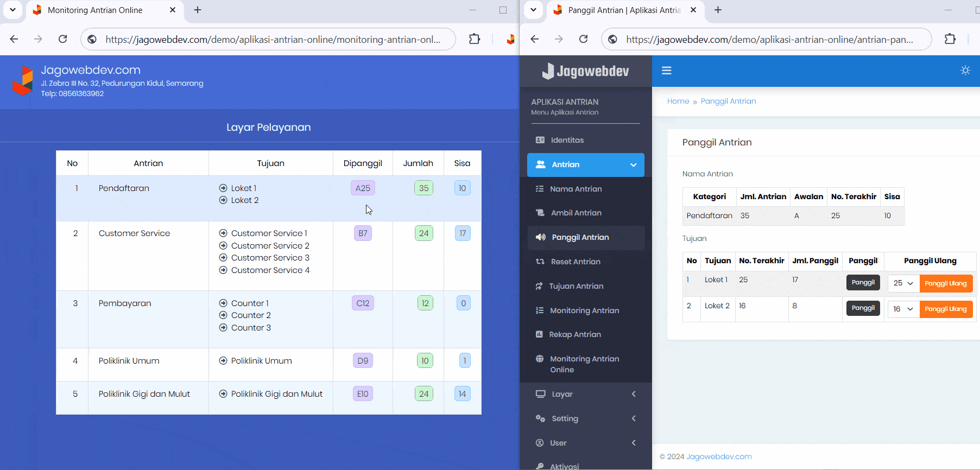Viewport: 980px width, 470px height.
Task: Switch to Monitoring Antrian Online browser tab
Action: pyautogui.click(x=105, y=10)
